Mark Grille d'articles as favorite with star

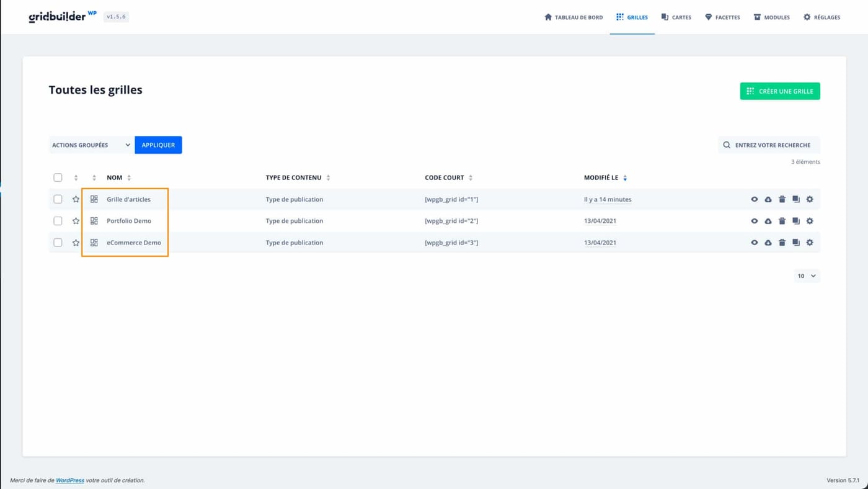point(76,199)
